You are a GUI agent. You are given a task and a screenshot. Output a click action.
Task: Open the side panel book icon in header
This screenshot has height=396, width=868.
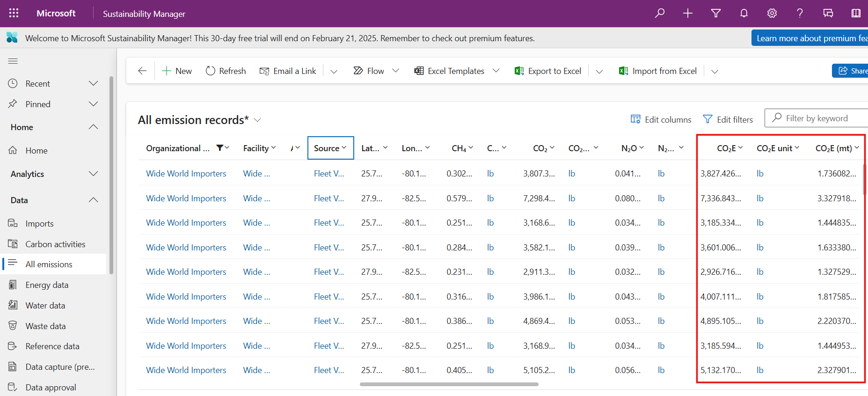coord(856,13)
